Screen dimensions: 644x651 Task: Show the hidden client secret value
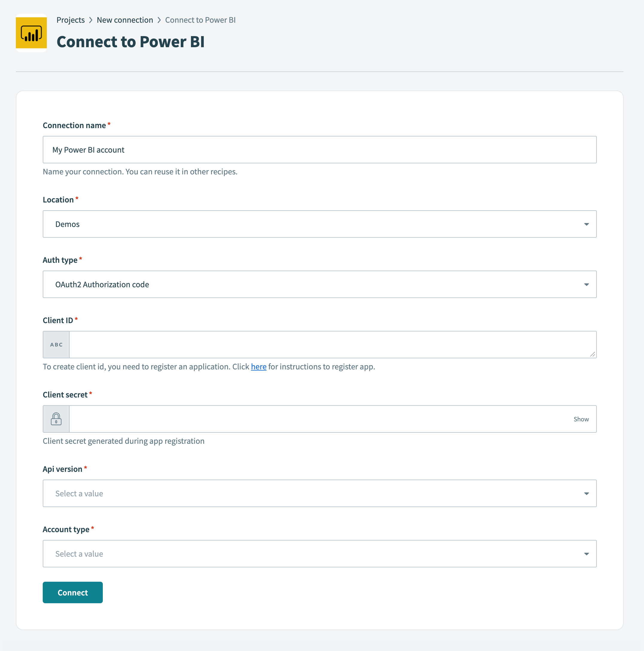point(581,419)
